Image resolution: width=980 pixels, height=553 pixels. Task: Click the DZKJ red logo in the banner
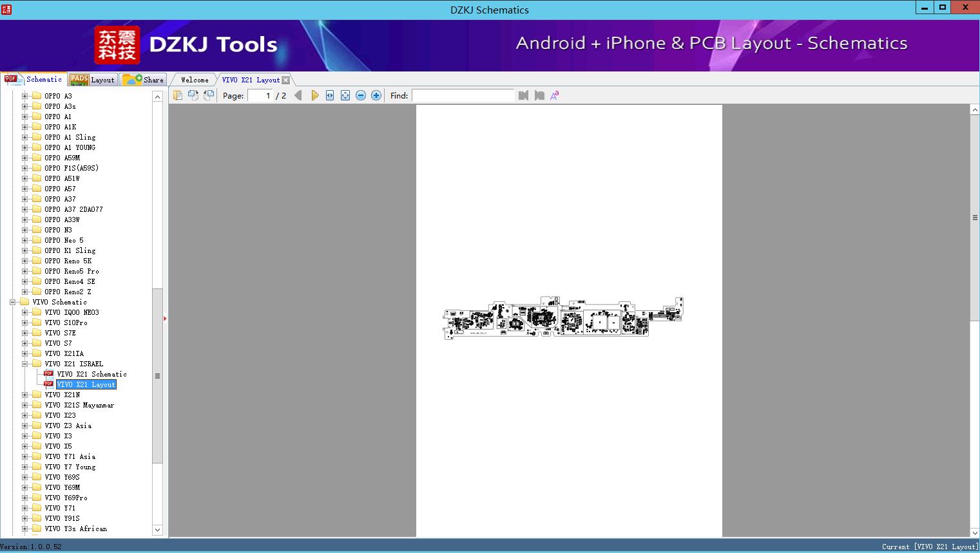point(117,45)
